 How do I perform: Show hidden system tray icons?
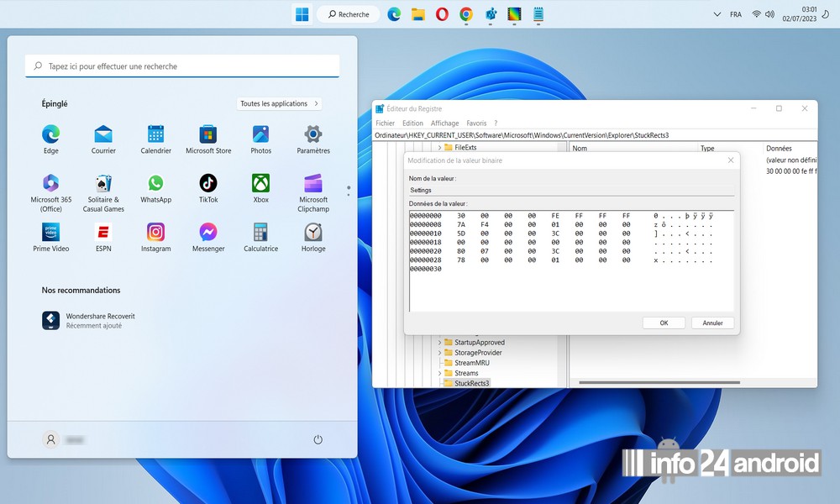click(717, 14)
